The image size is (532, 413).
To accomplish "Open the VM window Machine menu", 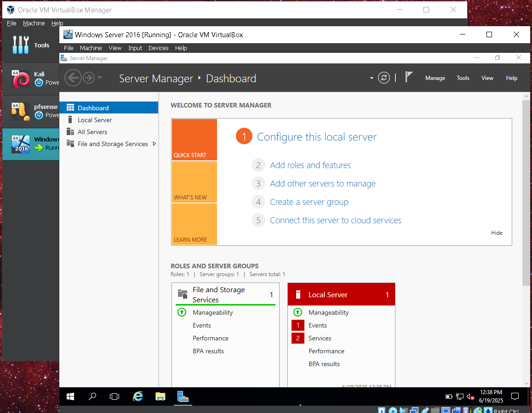I will pyautogui.click(x=91, y=48).
